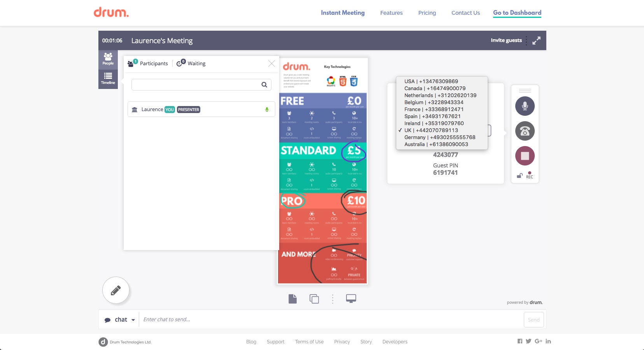644x350 pixels.
Task: Click the REC indicator
Action: coord(530,175)
